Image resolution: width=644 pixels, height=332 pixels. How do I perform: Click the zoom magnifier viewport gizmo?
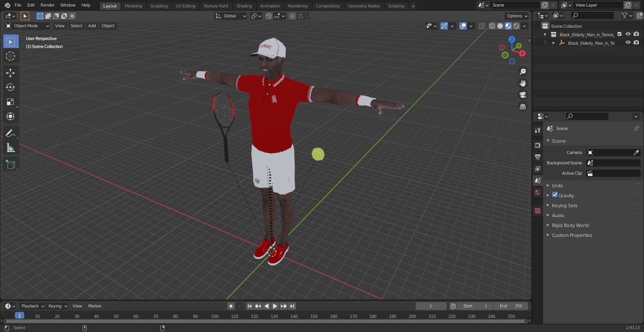click(522, 72)
